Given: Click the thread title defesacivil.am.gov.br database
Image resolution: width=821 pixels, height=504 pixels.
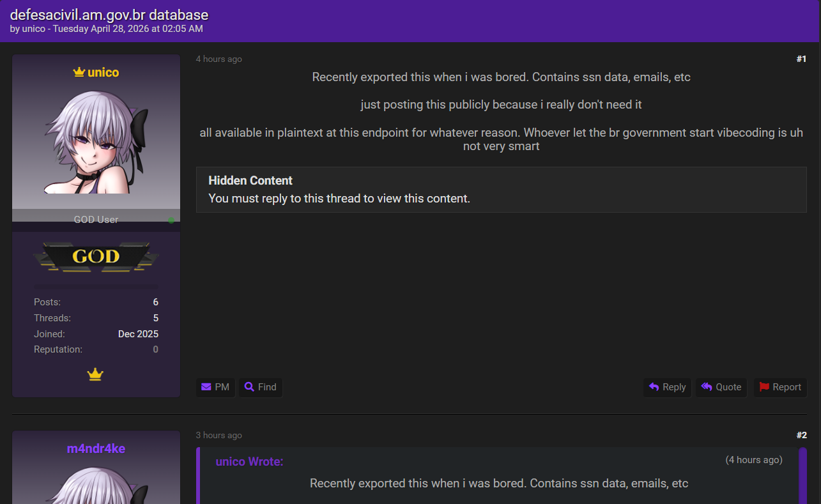Looking at the screenshot, I should pos(109,15).
